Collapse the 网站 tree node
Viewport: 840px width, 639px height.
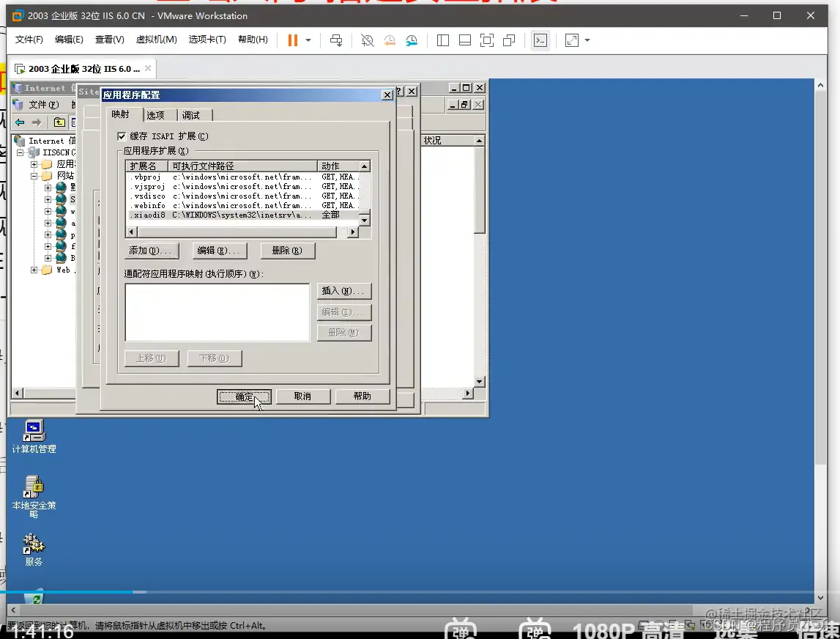pos(34,176)
